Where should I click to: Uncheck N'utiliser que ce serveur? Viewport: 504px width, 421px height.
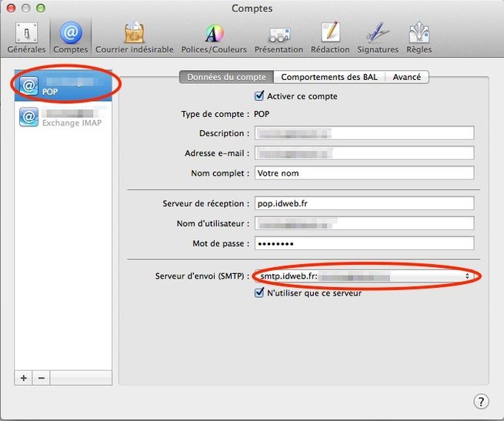tap(259, 292)
